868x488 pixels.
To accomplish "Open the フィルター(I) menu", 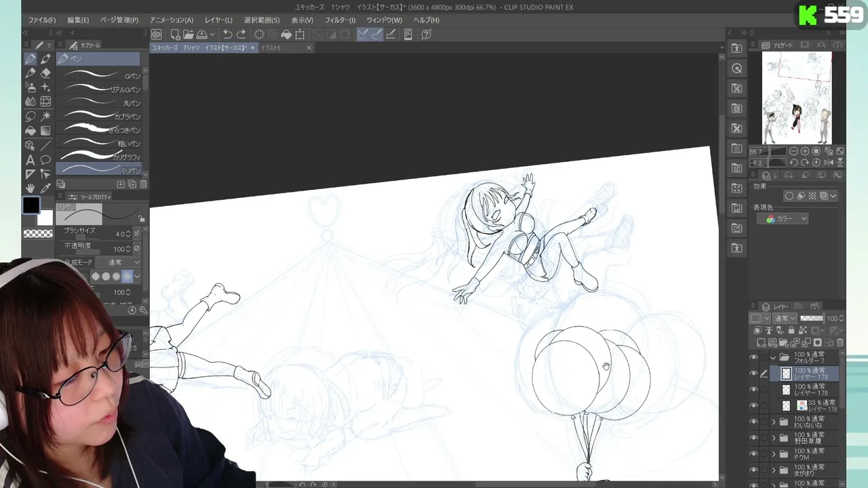I will coord(340,20).
